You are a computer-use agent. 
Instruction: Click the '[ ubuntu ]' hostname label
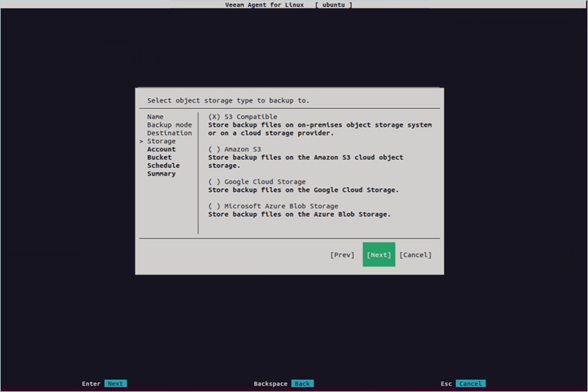pos(333,5)
